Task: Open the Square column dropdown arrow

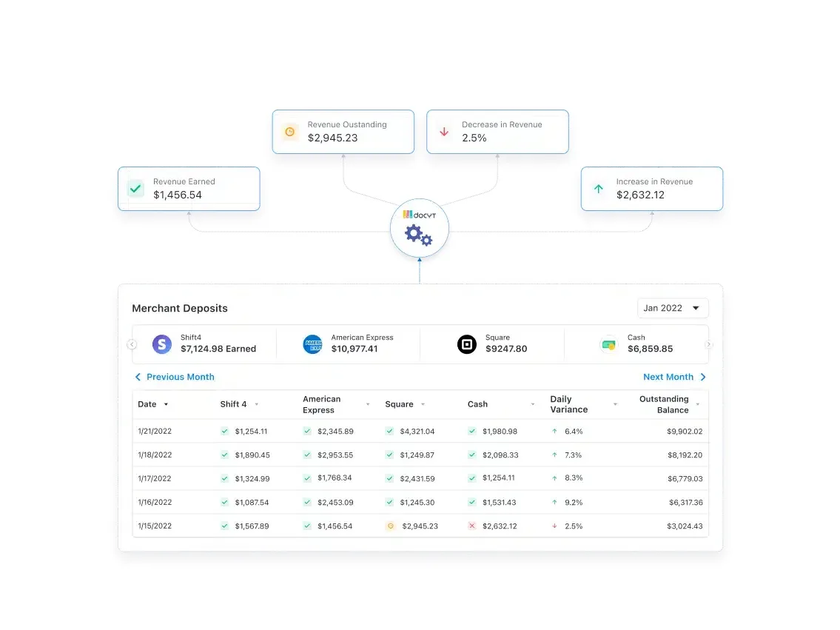Action: pyautogui.click(x=423, y=404)
